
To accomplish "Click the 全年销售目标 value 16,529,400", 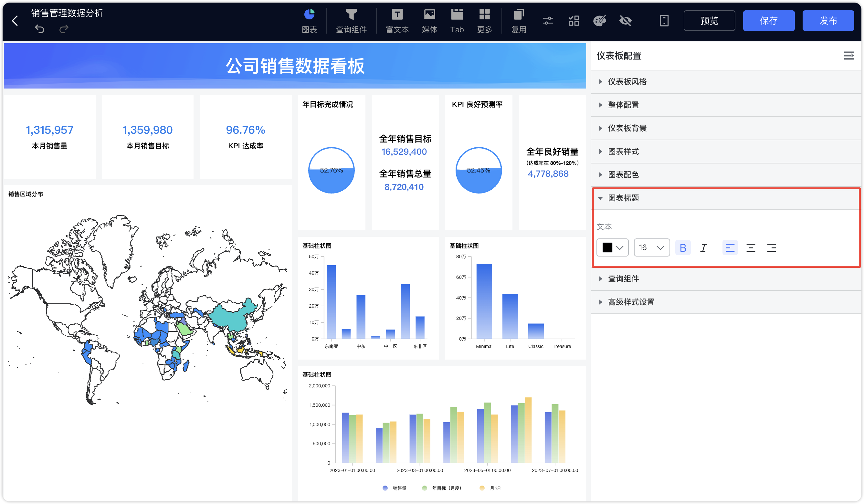I will click(x=404, y=152).
